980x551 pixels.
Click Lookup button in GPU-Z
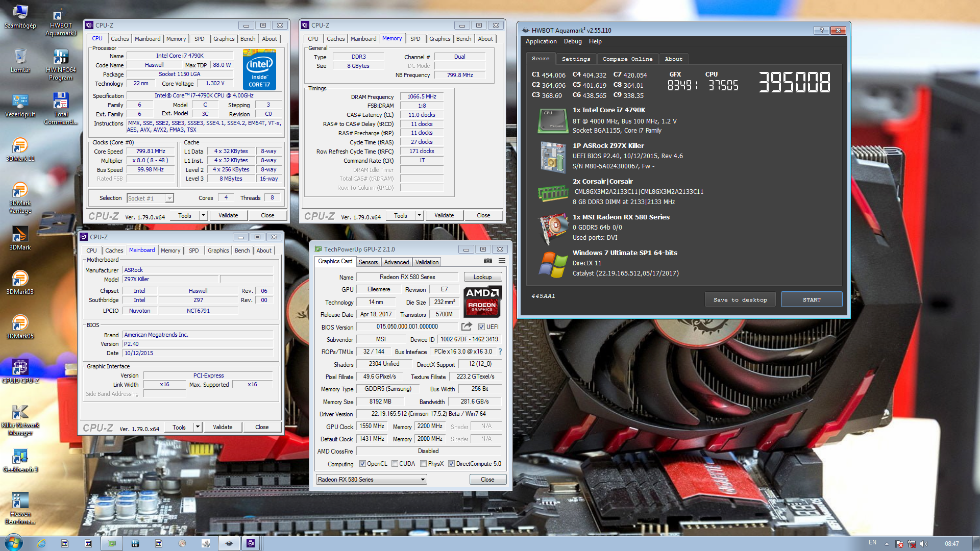click(482, 277)
